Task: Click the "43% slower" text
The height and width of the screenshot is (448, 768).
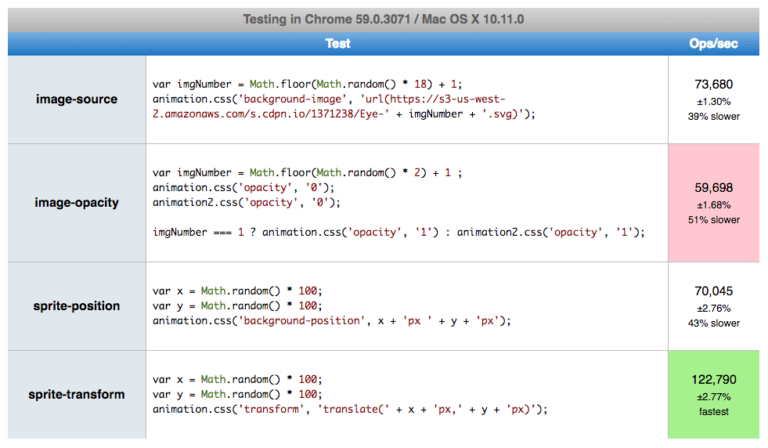Action: pyautogui.click(x=713, y=323)
